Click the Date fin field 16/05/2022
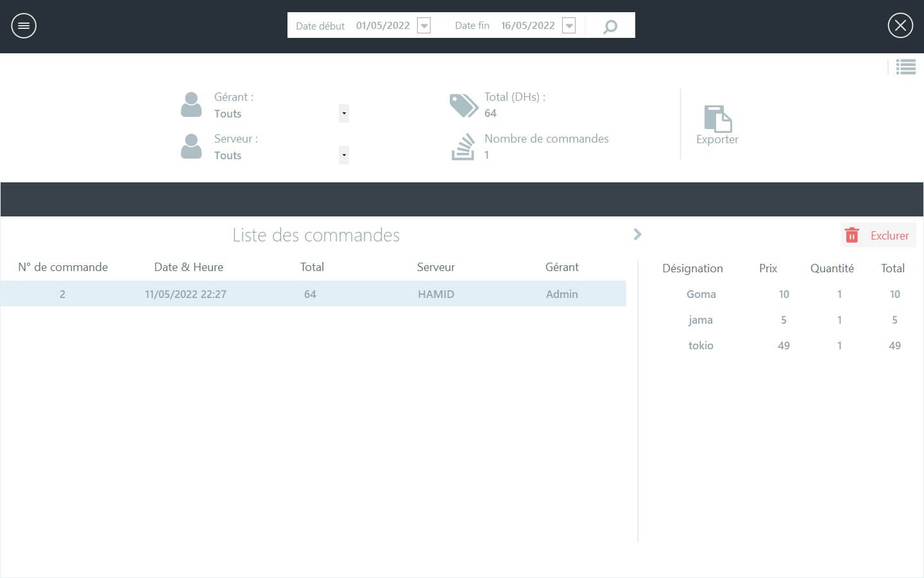The width and height of the screenshot is (924, 578). click(527, 26)
